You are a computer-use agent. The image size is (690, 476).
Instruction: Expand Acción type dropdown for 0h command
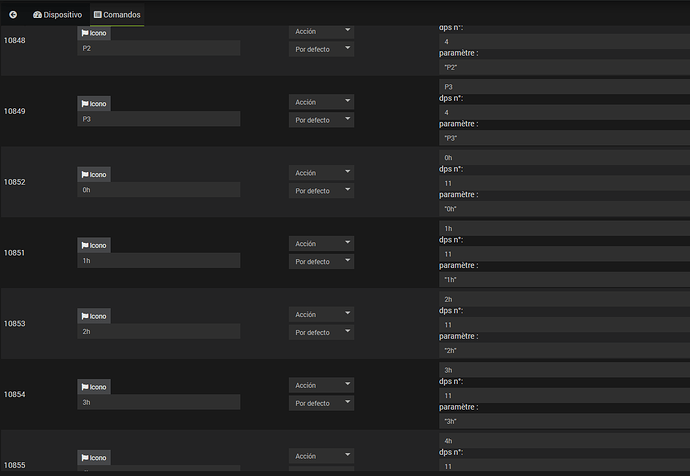click(321, 173)
